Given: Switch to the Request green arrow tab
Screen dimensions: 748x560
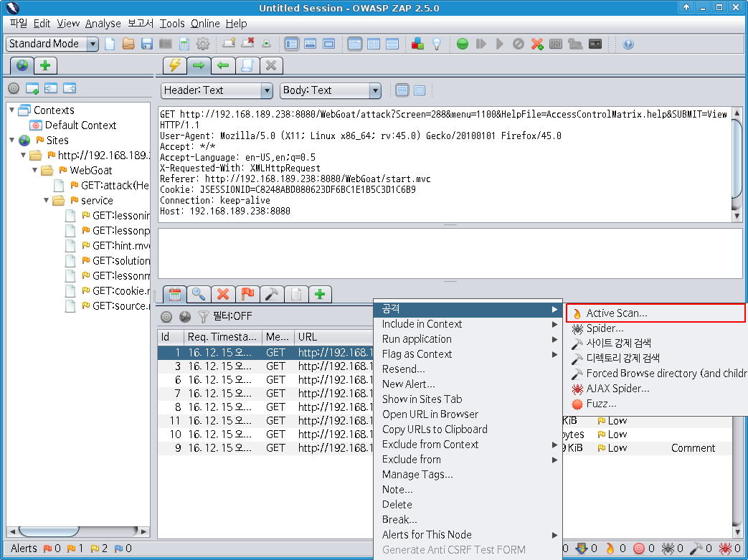Looking at the screenshot, I should [x=199, y=65].
